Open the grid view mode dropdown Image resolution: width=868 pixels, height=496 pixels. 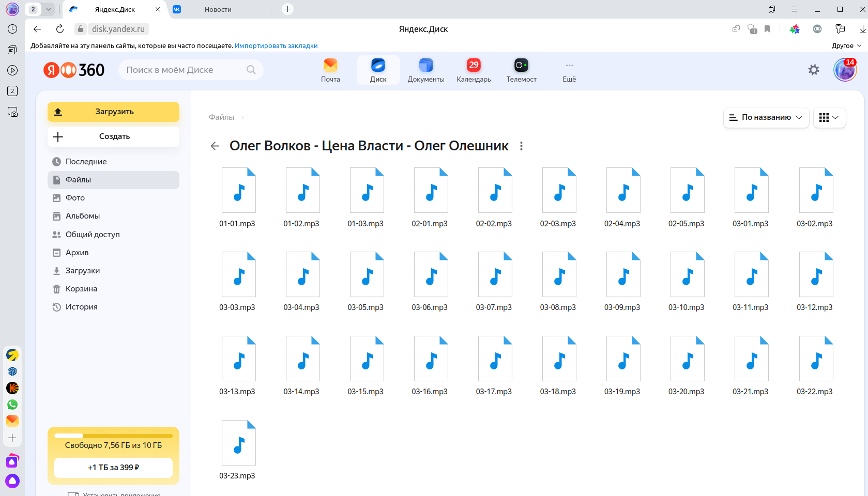tap(829, 117)
